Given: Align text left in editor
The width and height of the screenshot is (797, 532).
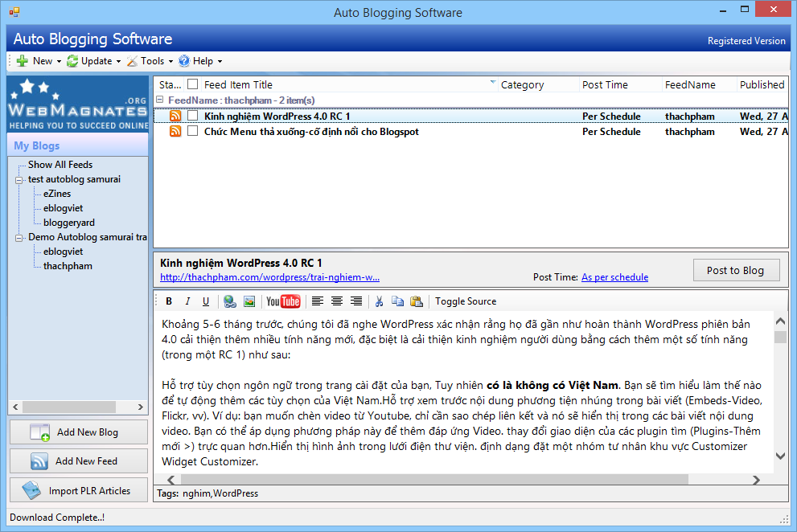Looking at the screenshot, I should pyautogui.click(x=318, y=301).
